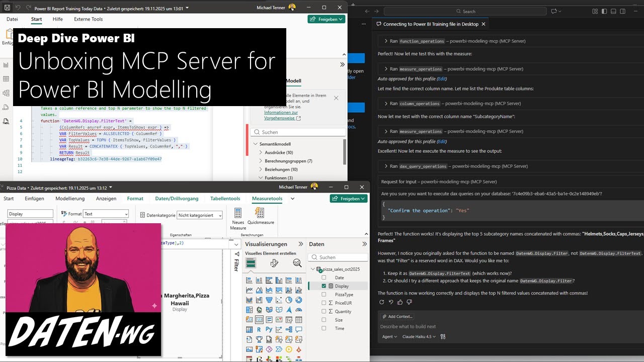Expand the Beziehungen (10) node

point(261,169)
